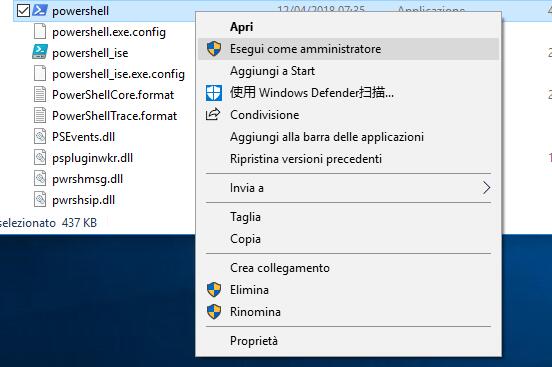Select the pspluginwkr.dll file name
This screenshot has height=367, width=552.
point(93,158)
